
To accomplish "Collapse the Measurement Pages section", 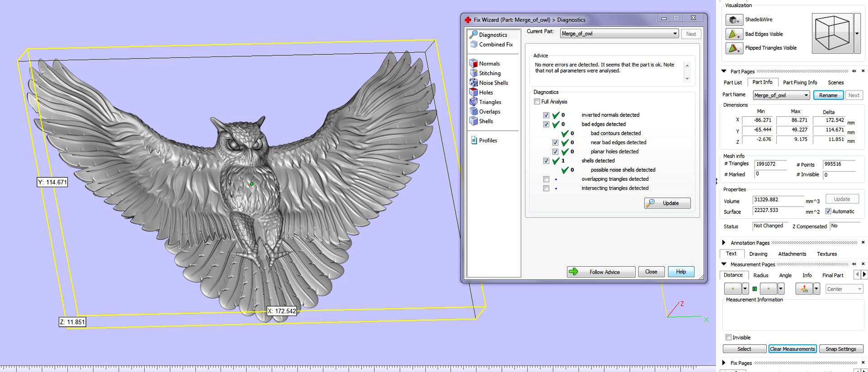I will coord(724,264).
